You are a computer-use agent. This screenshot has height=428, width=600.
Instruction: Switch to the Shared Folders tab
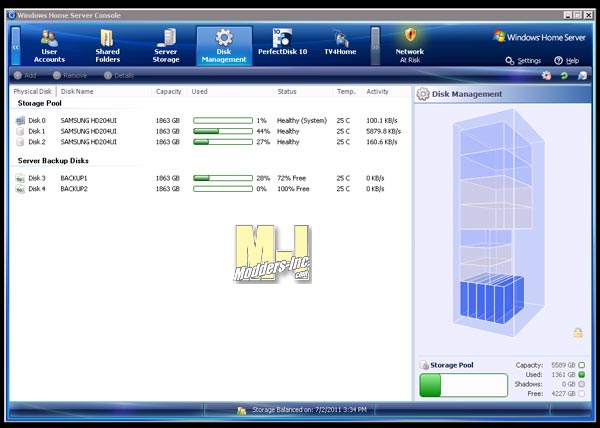click(x=107, y=39)
